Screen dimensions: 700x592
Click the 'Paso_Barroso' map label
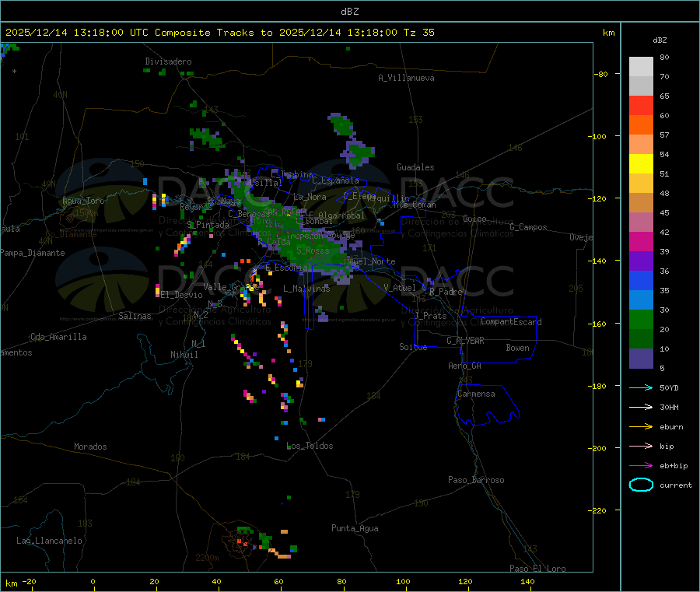pyautogui.click(x=476, y=480)
